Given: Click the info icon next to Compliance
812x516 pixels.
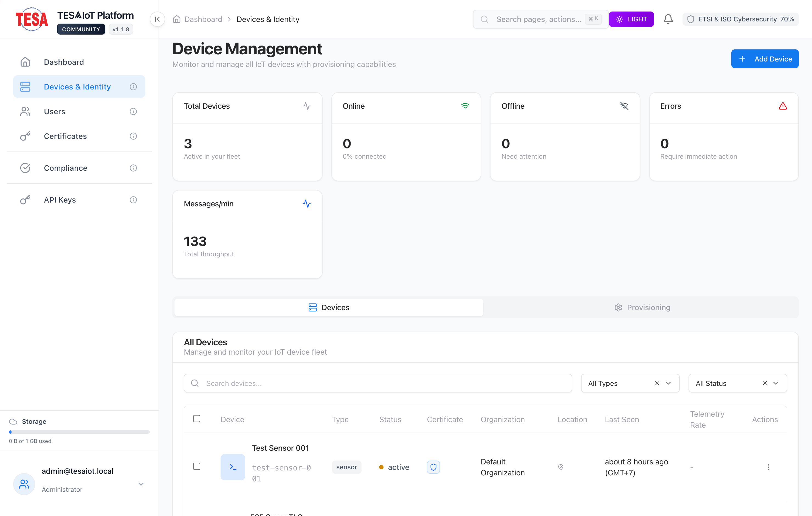Looking at the screenshot, I should point(134,168).
